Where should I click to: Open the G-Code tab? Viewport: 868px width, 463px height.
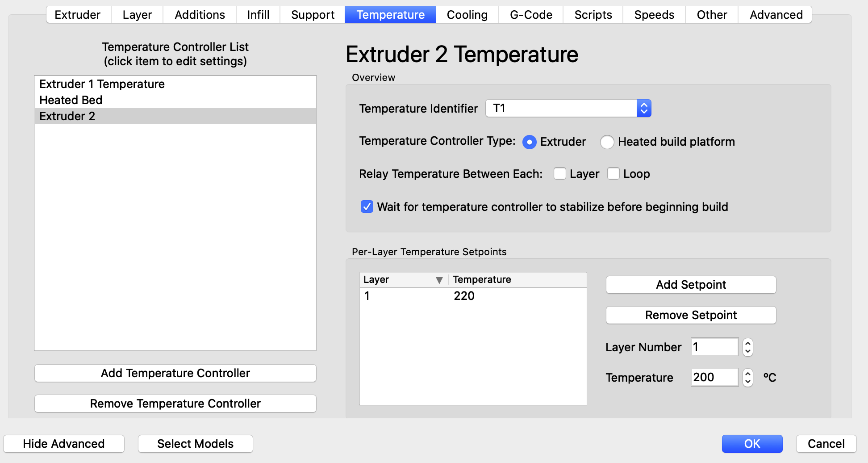point(531,15)
